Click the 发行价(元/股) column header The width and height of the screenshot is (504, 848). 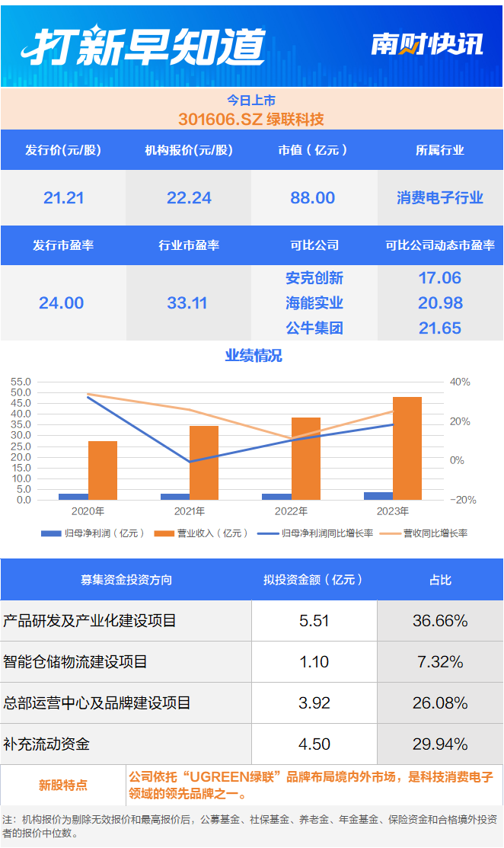click(x=63, y=150)
